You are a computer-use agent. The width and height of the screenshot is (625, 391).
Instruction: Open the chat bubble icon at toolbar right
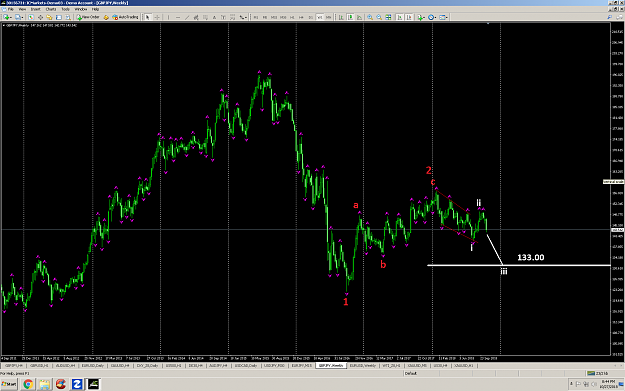click(620, 17)
